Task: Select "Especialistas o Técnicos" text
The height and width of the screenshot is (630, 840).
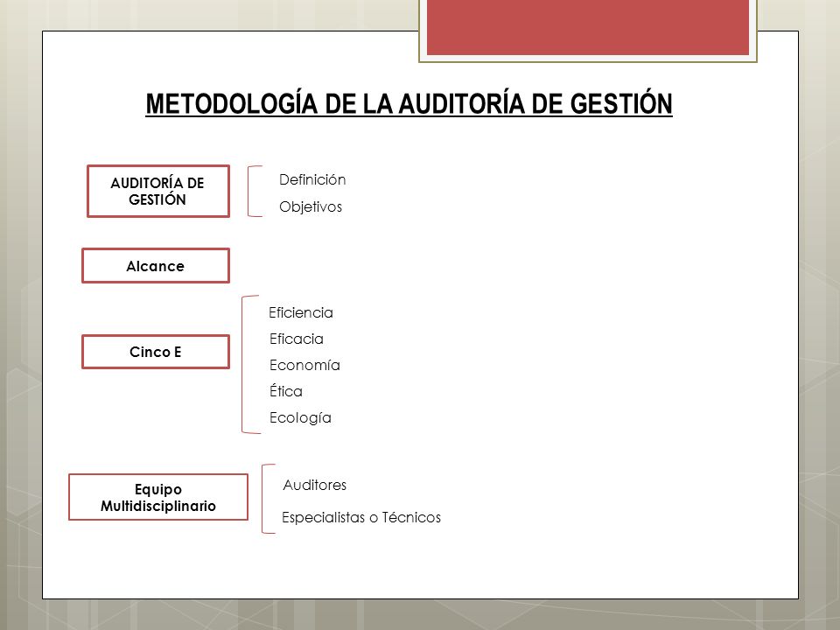Action: point(361,517)
